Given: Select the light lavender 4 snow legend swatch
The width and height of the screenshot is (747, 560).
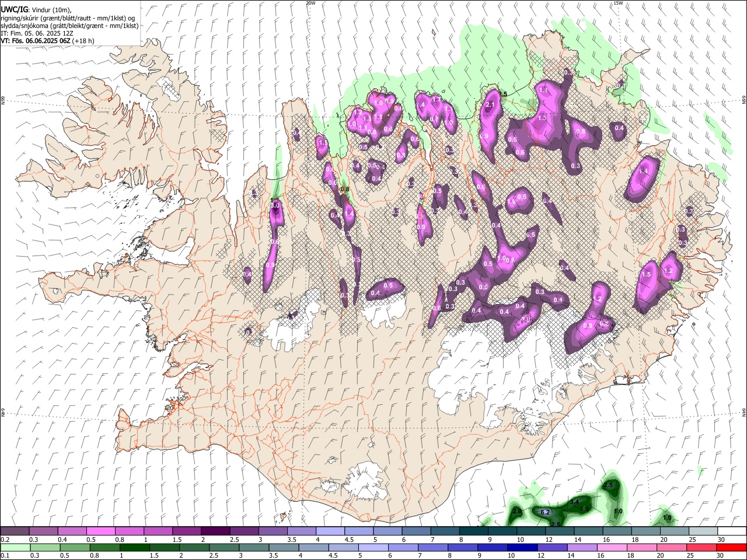Looking at the screenshot, I should pos(330,531).
